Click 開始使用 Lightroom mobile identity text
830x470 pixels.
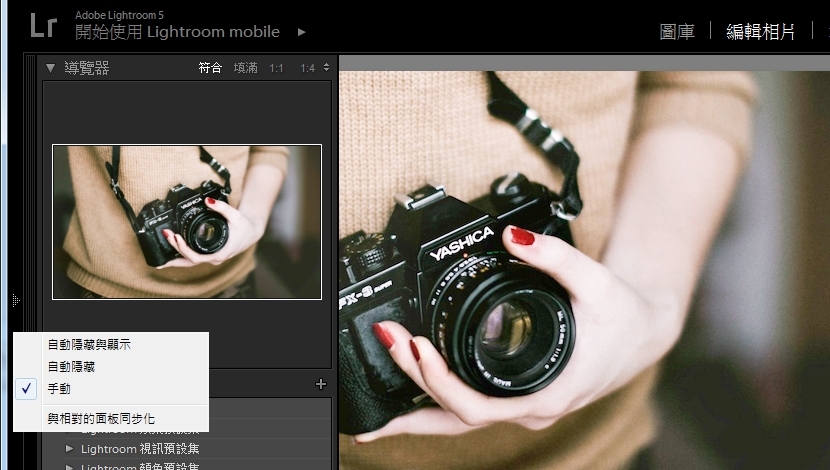(177, 32)
